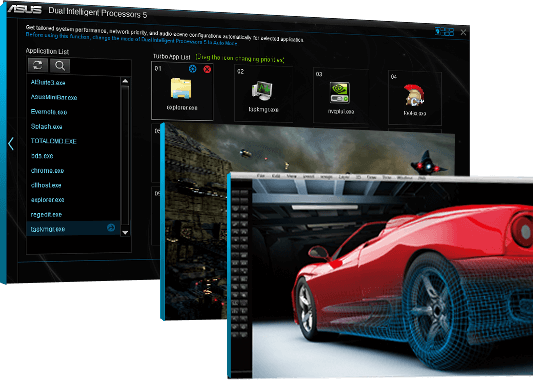Select the helmet app icon in slot 04

coord(414,95)
